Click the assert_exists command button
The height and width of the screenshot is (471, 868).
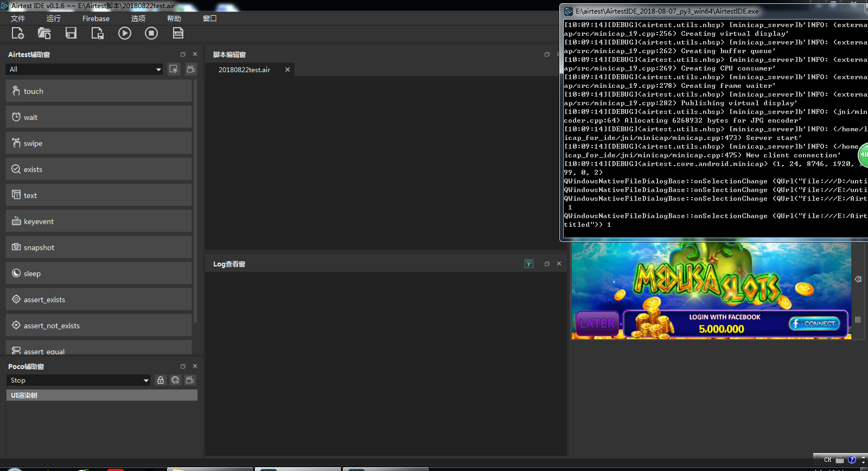point(99,300)
